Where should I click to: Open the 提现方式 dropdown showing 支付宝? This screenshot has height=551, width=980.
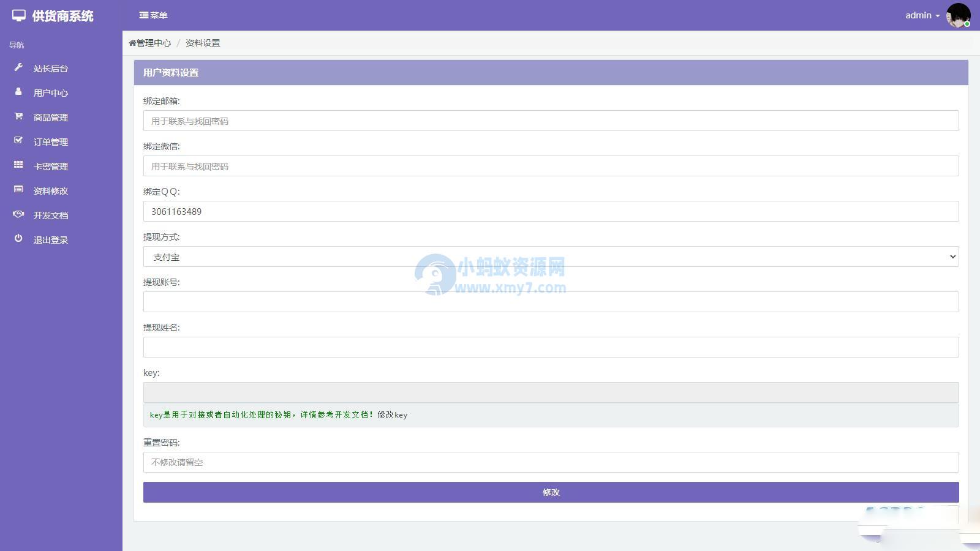[x=551, y=257]
